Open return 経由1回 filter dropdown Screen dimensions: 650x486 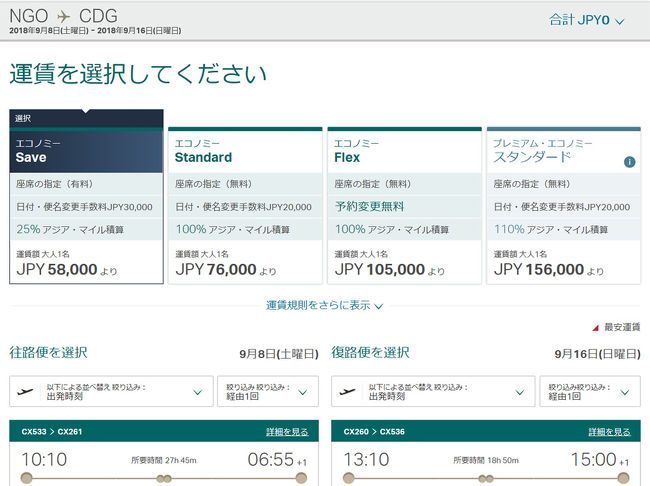point(590,391)
